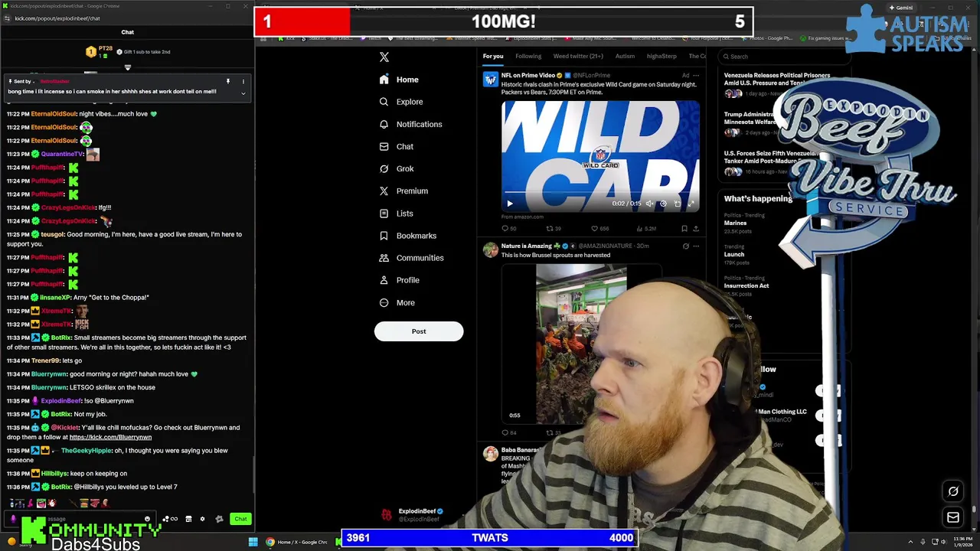Image resolution: width=980 pixels, height=551 pixels.
Task: Open Explore in X sidebar
Action: pos(401,102)
